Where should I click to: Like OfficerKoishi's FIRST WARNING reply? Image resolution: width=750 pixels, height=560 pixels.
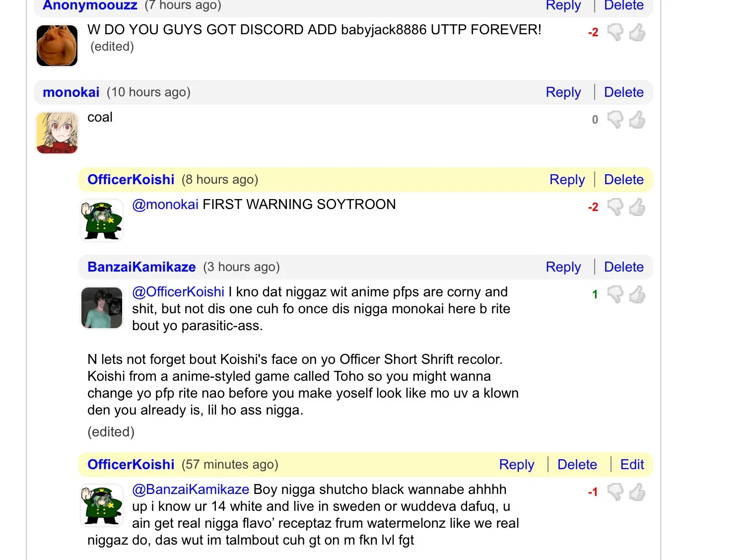point(637,207)
